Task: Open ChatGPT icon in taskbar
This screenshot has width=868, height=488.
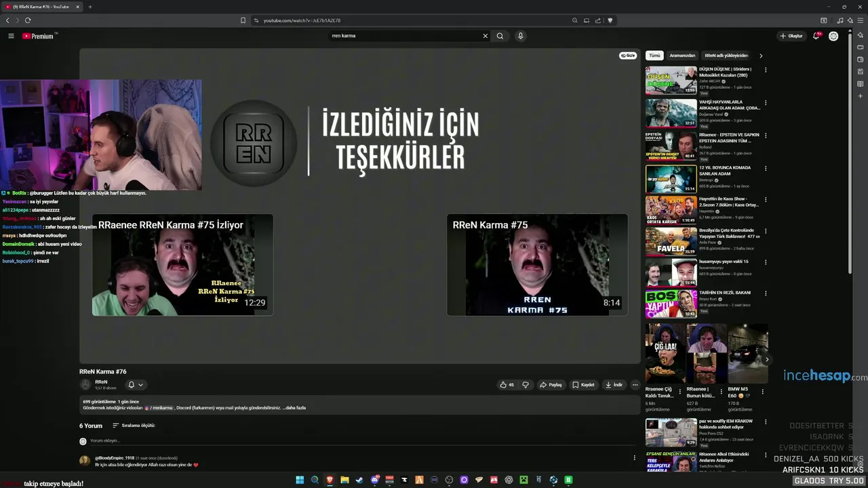Action: coord(509,480)
